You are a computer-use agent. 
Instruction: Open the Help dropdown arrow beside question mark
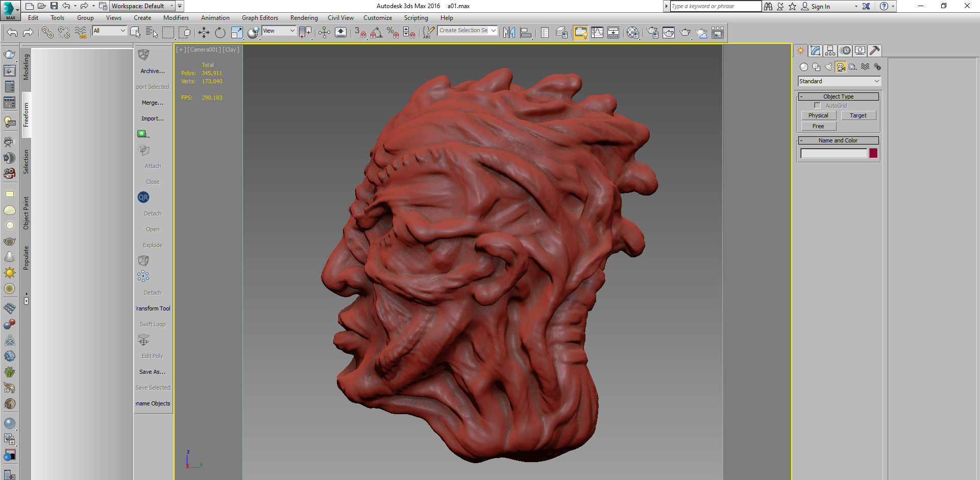(x=893, y=6)
